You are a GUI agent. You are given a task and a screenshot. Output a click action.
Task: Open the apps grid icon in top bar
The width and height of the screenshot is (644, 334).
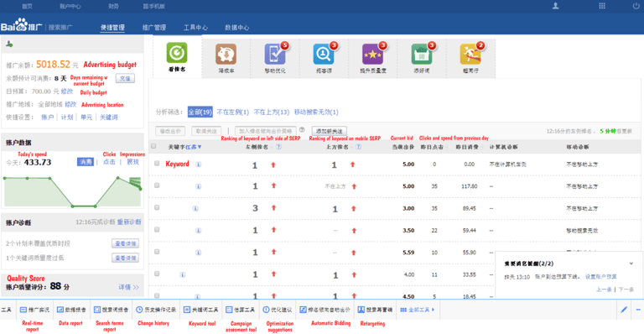coord(602,6)
